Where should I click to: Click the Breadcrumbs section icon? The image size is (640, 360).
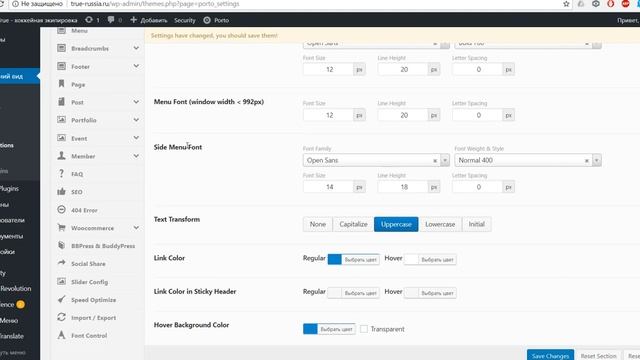pyautogui.click(x=61, y=48)
